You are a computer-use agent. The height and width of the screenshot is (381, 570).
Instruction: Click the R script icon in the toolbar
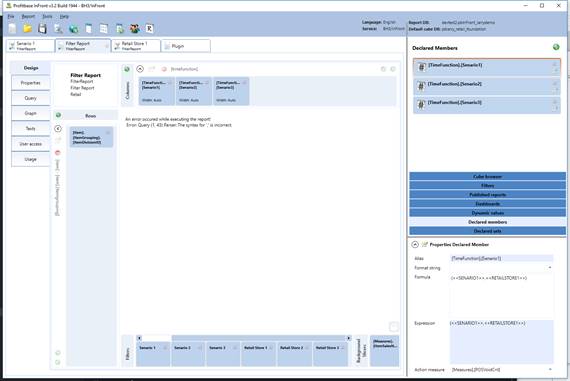tap(149, 28)
